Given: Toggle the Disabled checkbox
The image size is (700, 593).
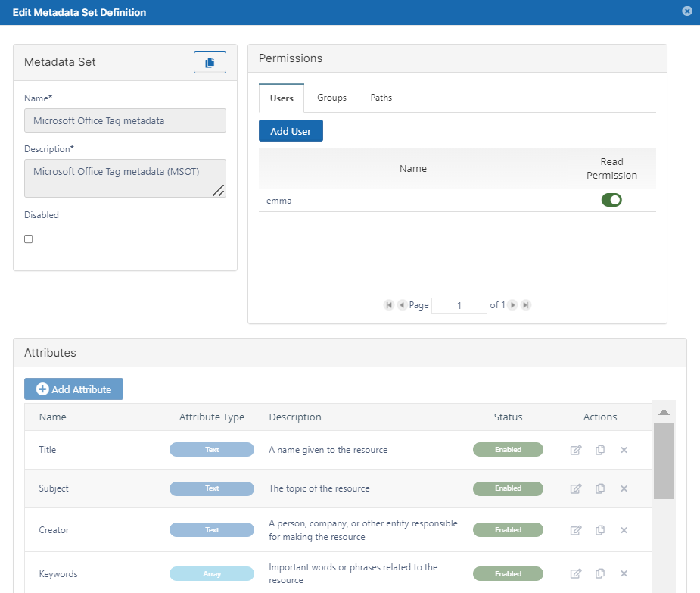Looking at the screenshot, I should click(29, 239).
